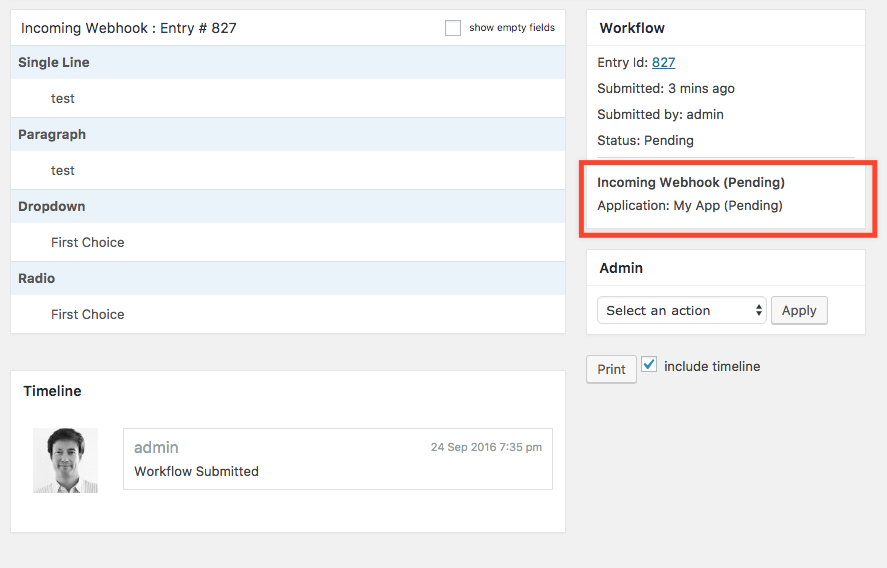The width and height of the screenshot is (887, 568).
Task: Click the Paragraph field header
Action: click(x=52, y=134)
